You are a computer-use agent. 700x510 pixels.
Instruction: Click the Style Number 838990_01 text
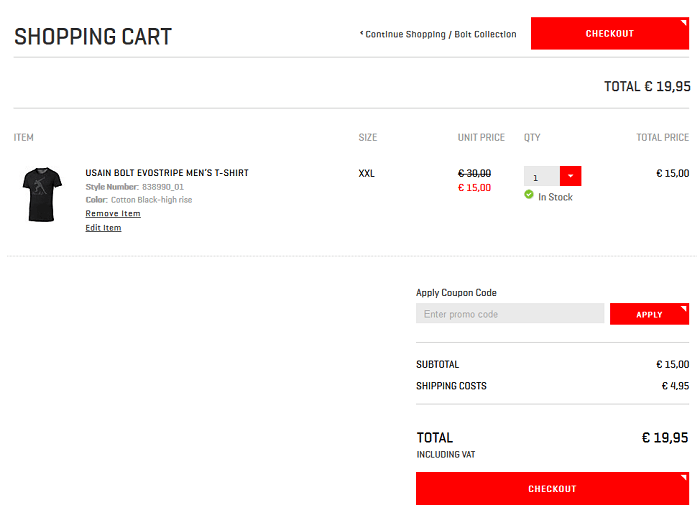pyautogui.click(x=135, y=187)
